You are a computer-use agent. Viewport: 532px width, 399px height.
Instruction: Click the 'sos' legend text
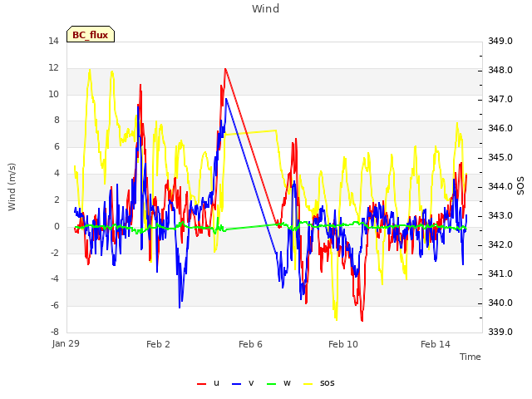click(x=327, y=383)
